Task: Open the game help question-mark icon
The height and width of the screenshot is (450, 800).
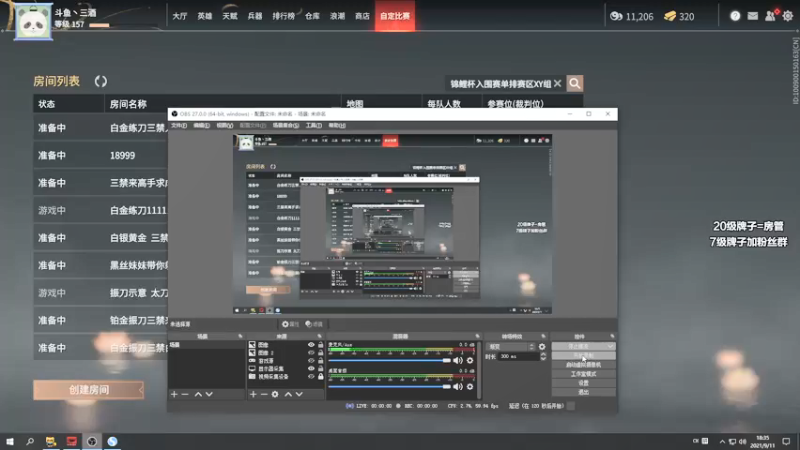Action: coord(735,16)
